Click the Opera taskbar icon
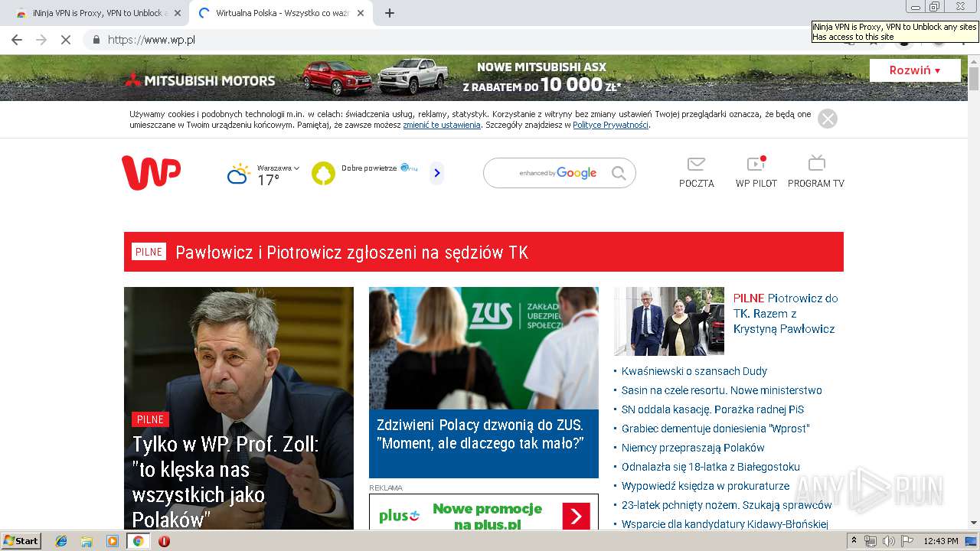Viewport: 980px width, 551px height. (x=164, y=541)
